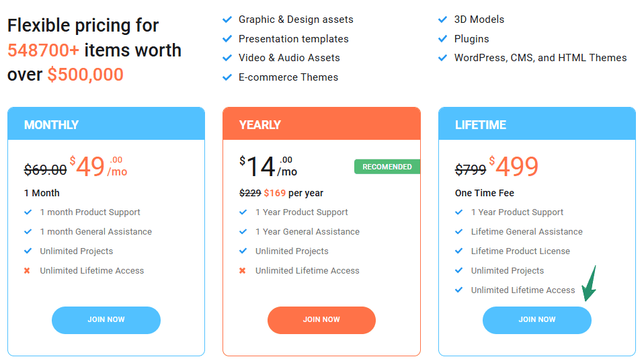Click the $49 Monthly price
Image resolution: width=644 pixels, height=363 pixels.
click(89, 167)
